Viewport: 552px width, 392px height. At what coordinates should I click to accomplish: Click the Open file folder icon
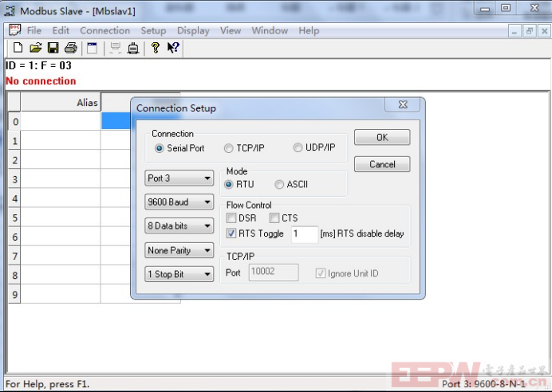click(36, 48)
